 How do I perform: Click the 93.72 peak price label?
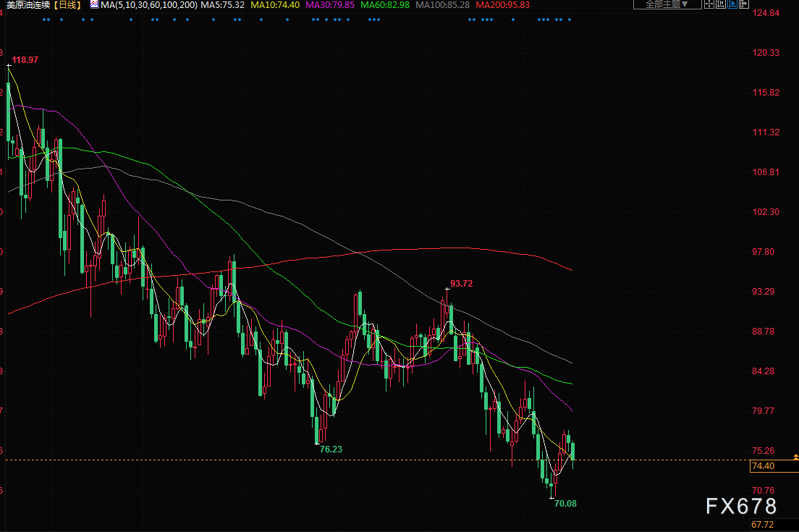click(461, 284)
